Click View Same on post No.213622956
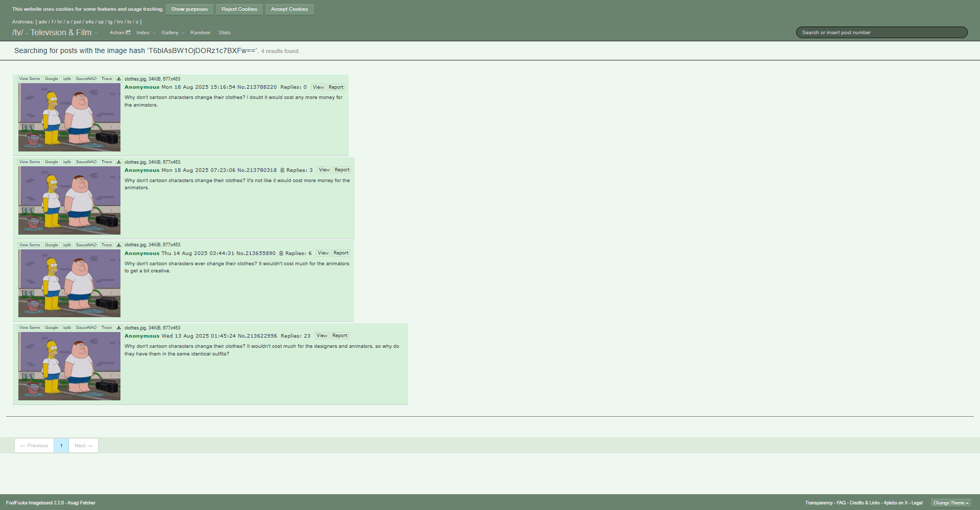 (x=30, y=328)
